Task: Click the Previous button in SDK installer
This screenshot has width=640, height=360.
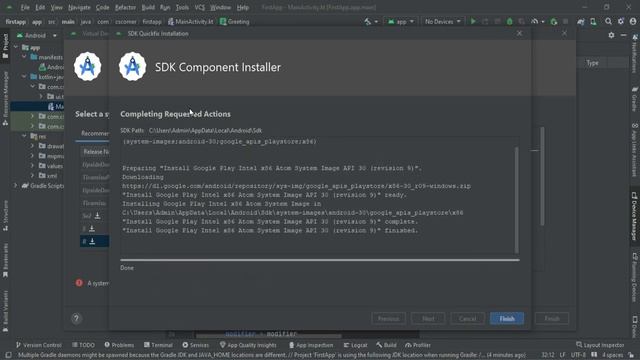Action: click(388, 318)
